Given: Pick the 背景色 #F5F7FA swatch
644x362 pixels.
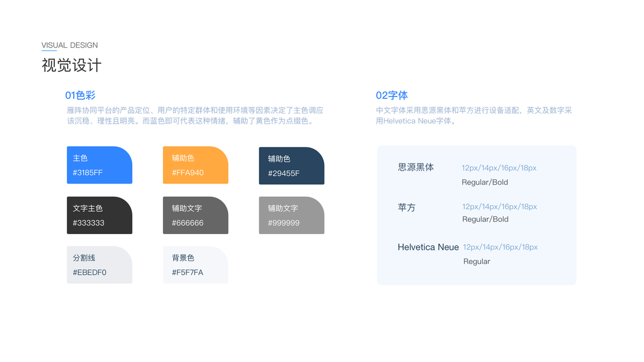Looking at the screenshot, I should click(196, 265).
